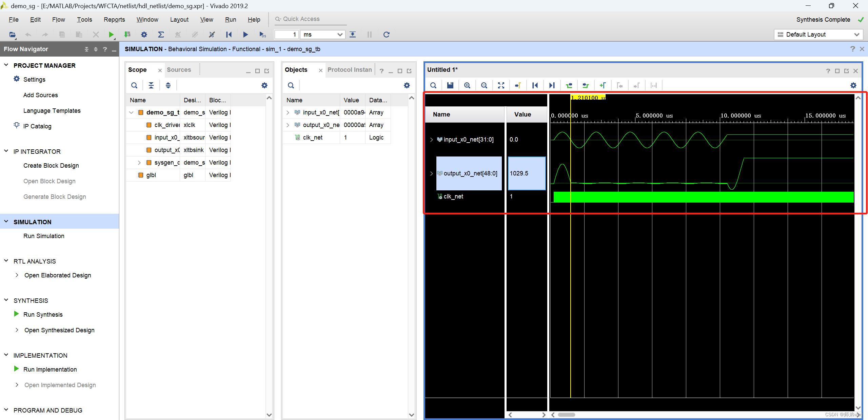Image resolution: width=868 pixels, height=420 pixels.
Task: Click the Restart simulation icon in main toolbar
Action: tap(229, 34)
